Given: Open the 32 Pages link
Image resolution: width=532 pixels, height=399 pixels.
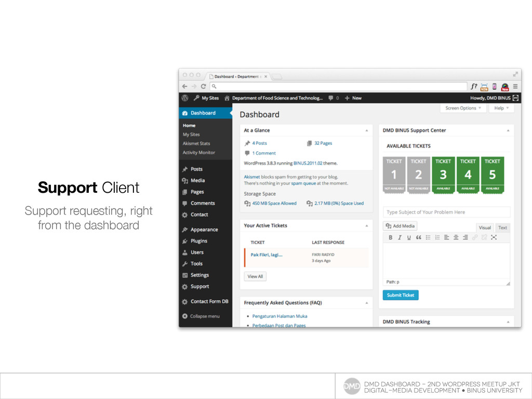Looking at the screenshot, I should coord(323,143).
